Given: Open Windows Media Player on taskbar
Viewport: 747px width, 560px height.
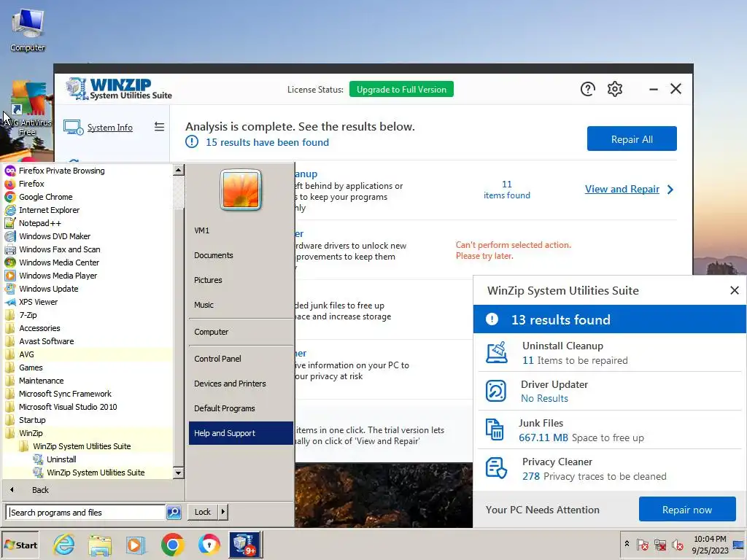Looking at the screenshot, I should coord(136,545).
